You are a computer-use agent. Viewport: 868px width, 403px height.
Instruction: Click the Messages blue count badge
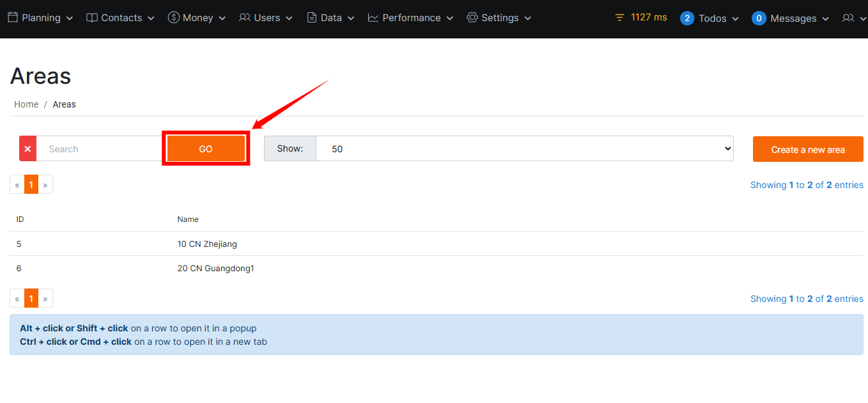[x=759, y=19]
